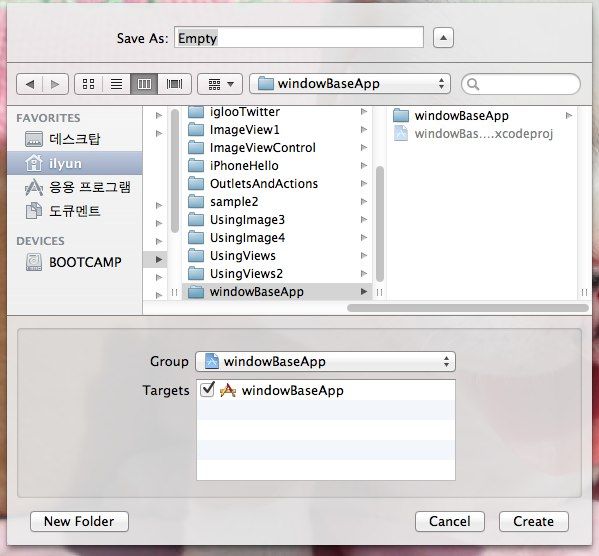Select BOOTCAMP device in sidebar
The image size is (599, 556).
point(74,262)
